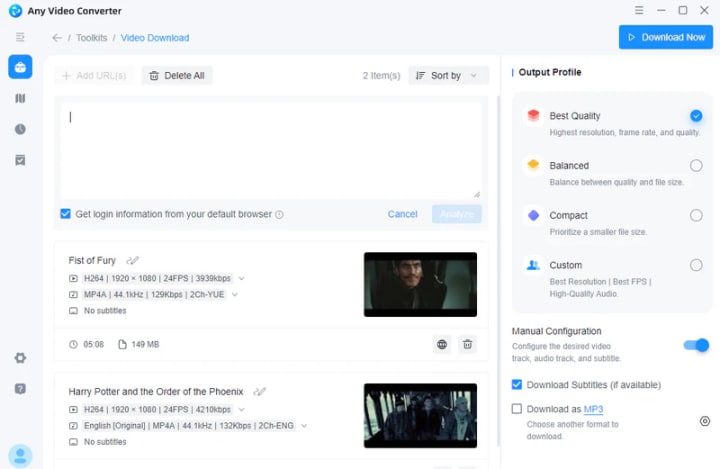Expand Fist of Fury video track options

point(242,278)
